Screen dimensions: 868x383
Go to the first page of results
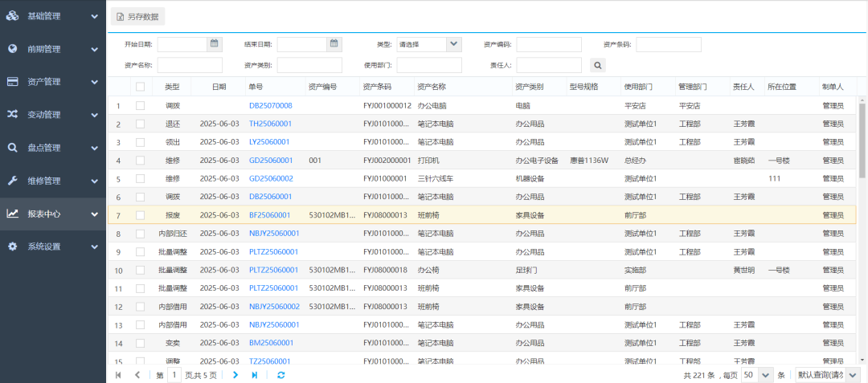pos(119,374)
